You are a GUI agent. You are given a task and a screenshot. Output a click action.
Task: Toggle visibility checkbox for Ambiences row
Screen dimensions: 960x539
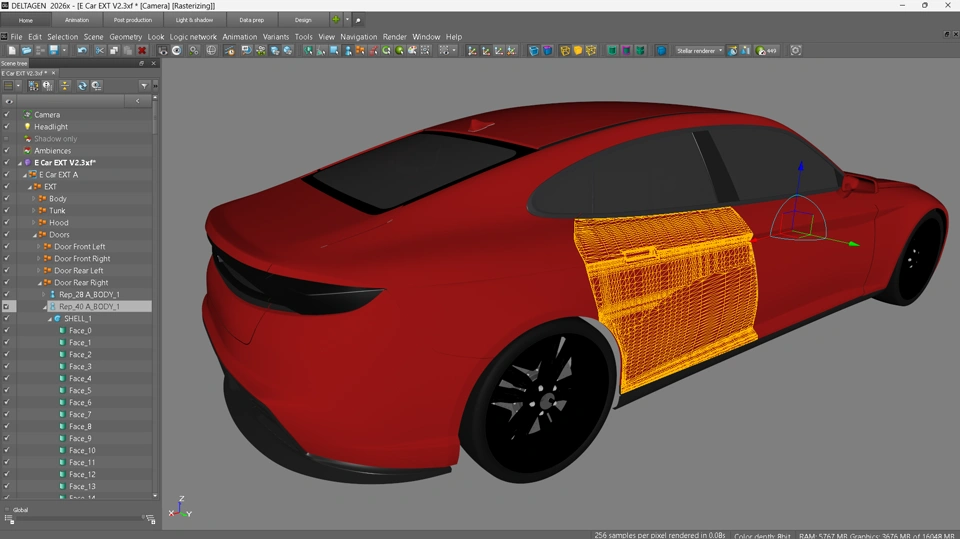(x=7, y=151)
